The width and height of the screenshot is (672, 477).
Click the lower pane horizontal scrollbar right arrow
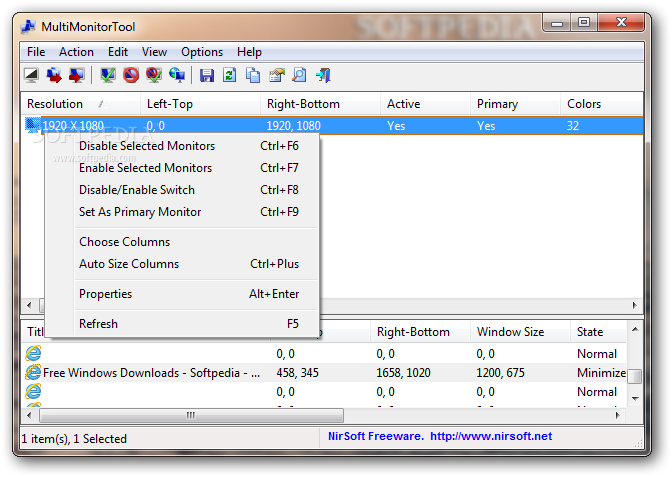(x=618, y=415)
